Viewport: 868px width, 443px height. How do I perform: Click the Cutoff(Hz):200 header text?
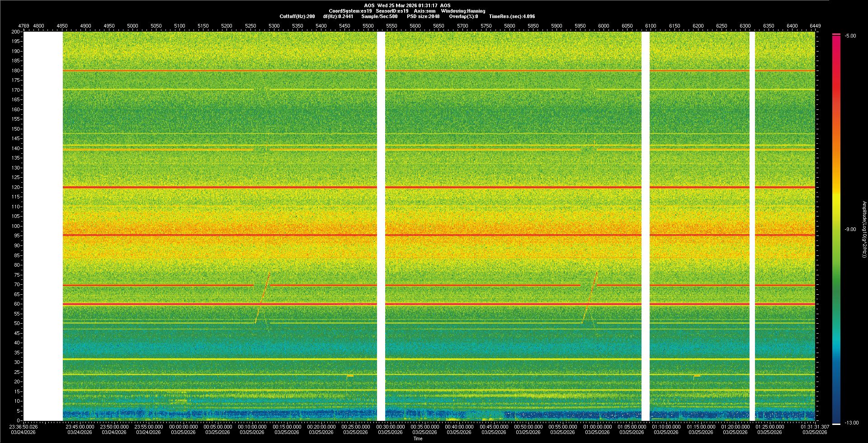(x=297, y=16)
